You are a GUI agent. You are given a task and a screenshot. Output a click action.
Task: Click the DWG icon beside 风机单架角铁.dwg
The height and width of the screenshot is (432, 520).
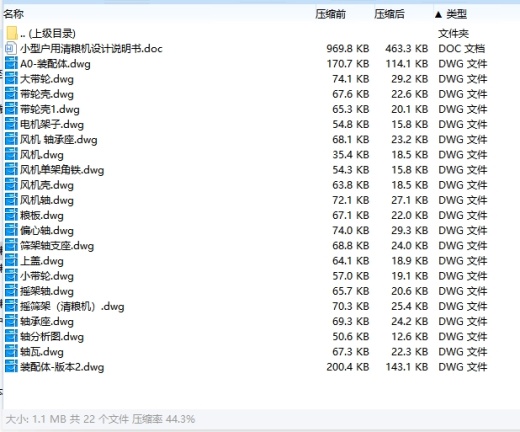pos(11,170)
